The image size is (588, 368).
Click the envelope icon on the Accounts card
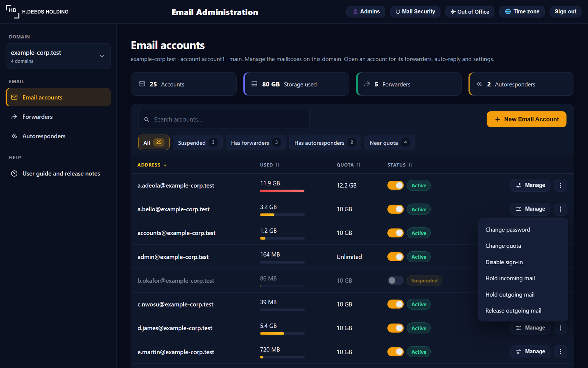pos(142,84)
